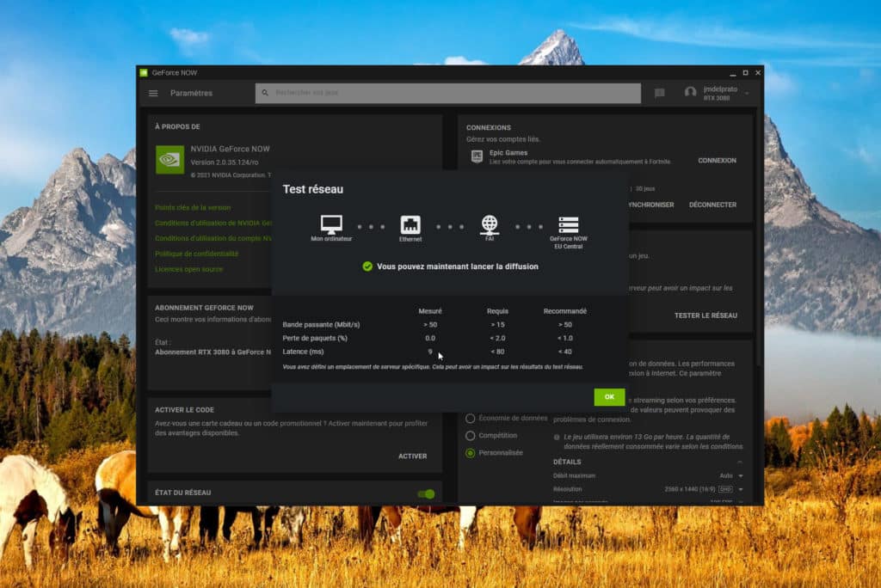This screenshot has width=881, height=588.
Task: Click the Recommandé column header
Action: point(565,311)
